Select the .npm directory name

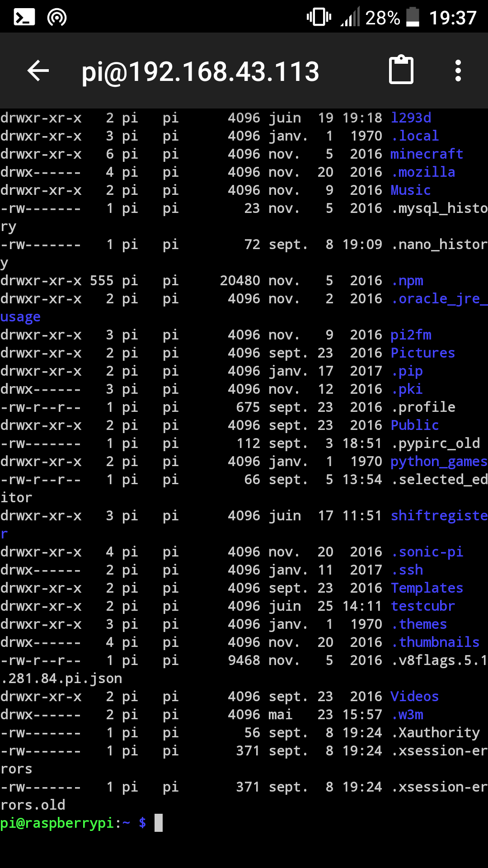coord(407,281)
